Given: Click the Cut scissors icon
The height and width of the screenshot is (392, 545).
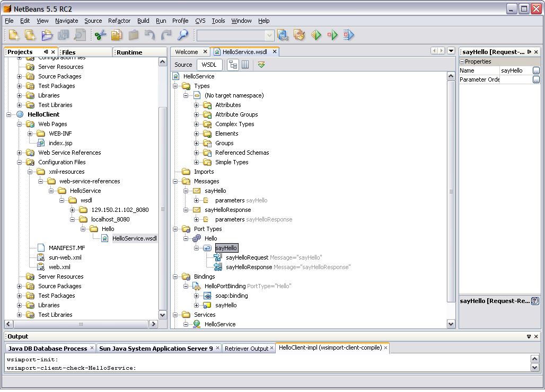Looking at the screenshot, I should coord(100,35).
